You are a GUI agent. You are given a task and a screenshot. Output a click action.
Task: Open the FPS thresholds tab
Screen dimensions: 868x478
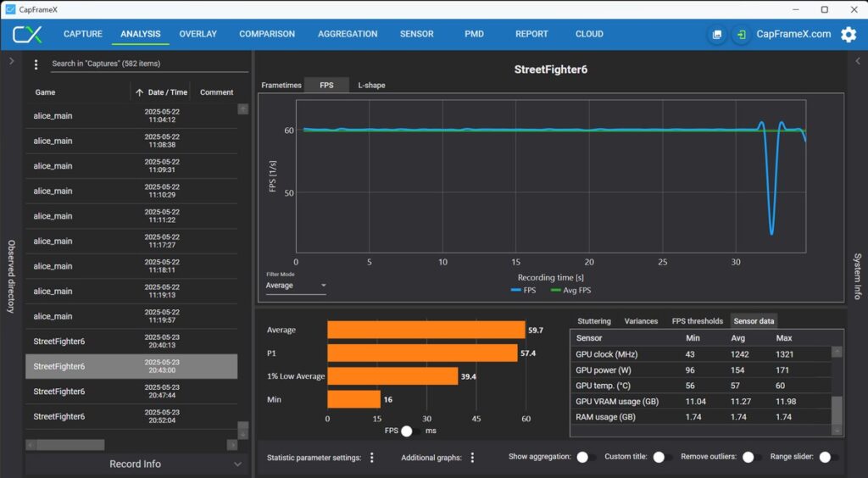tap(697, 321)
